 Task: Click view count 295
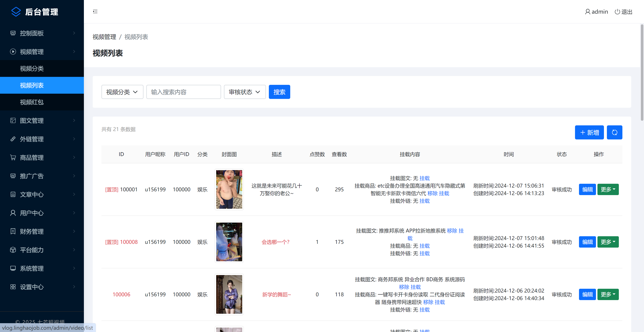tap(339, 190)
